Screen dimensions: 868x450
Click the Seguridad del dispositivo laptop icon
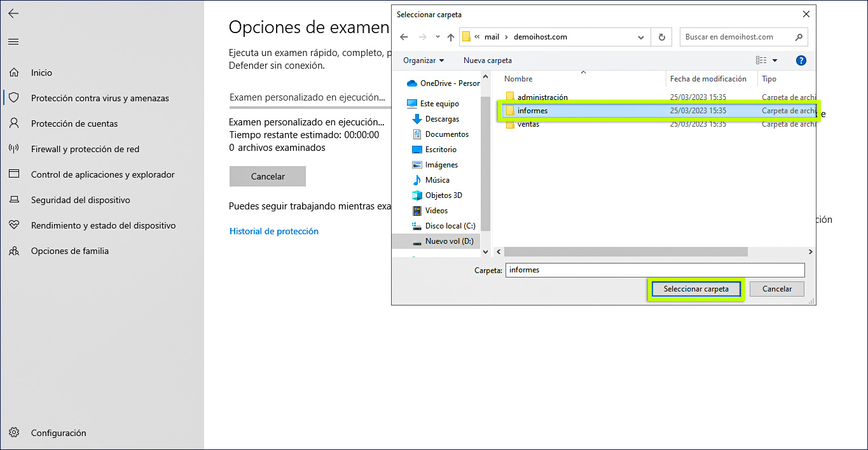(14, 200)
